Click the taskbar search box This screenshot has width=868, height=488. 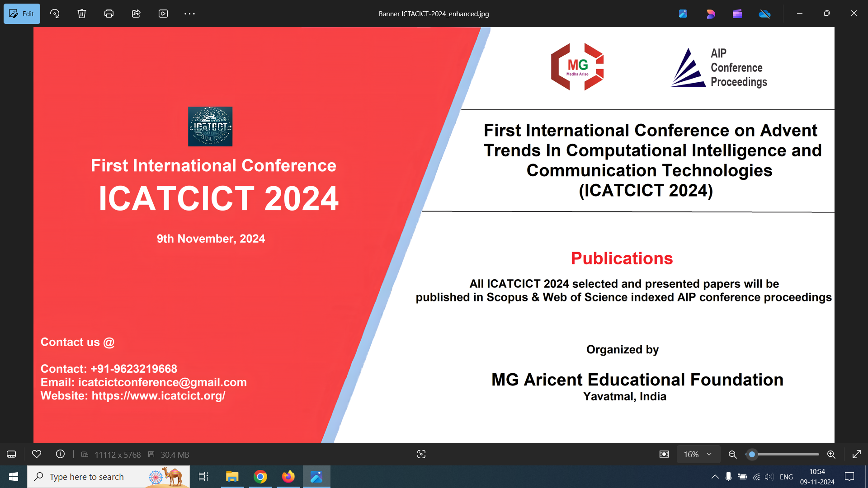click(90, 477)
